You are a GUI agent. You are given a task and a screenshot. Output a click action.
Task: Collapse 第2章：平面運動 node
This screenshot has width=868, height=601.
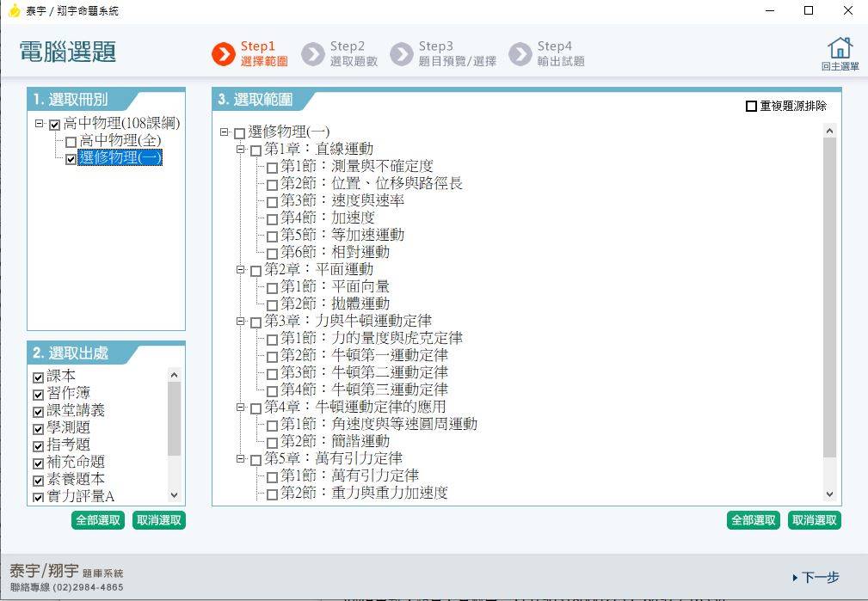(240, 269)
